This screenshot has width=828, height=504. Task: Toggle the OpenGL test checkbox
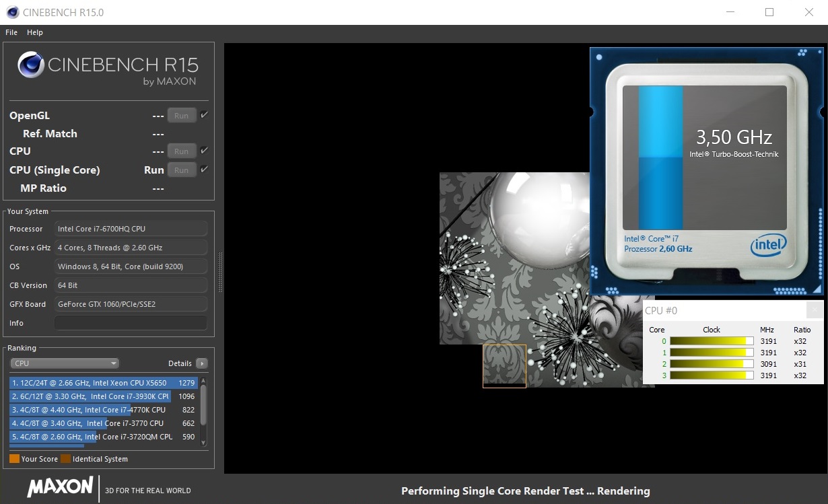pyautogui.click(x=204, y=115)
